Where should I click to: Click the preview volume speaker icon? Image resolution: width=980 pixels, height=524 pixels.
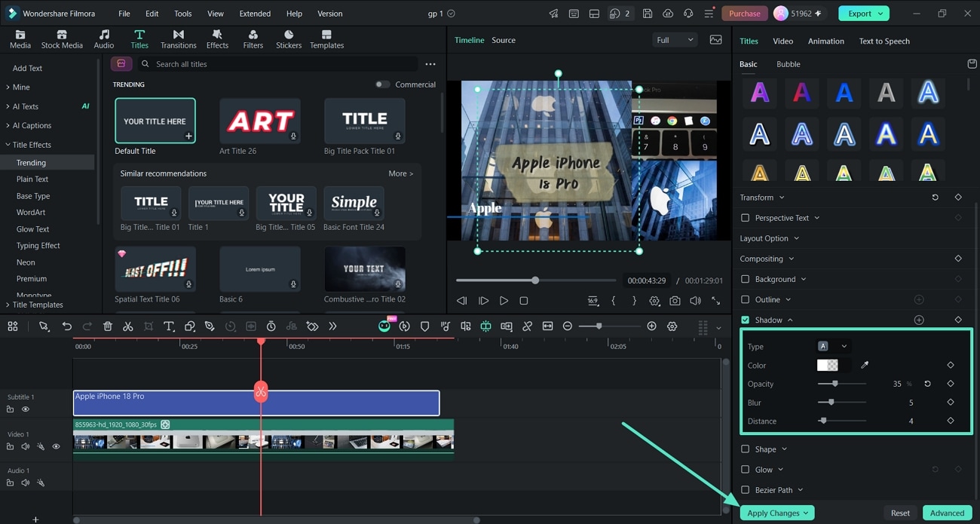tap(695, 301)
